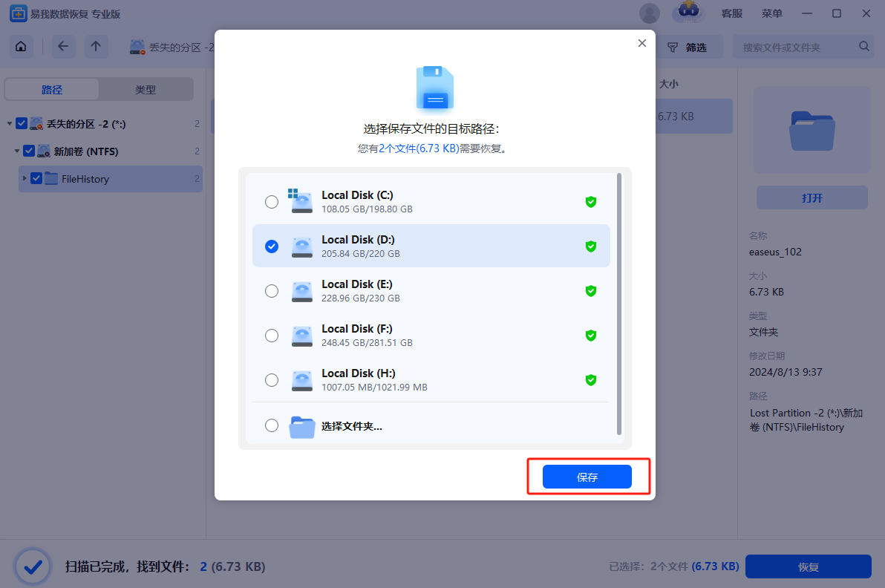This screenshot has width=885, height=588.
Task: Click the drive list vertical scrollbar
Action: [619, 304]
